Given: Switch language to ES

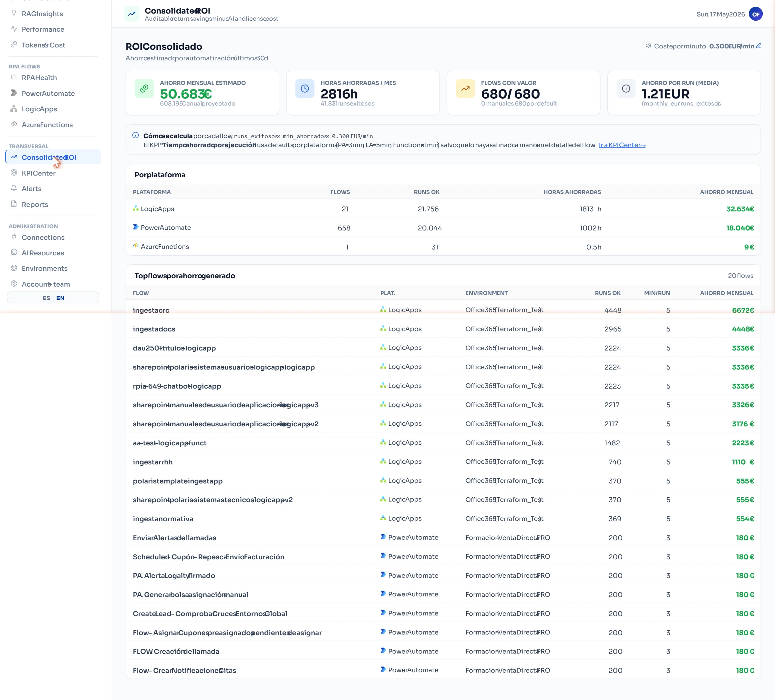Looking at the screenshot, I should point(46,298).
